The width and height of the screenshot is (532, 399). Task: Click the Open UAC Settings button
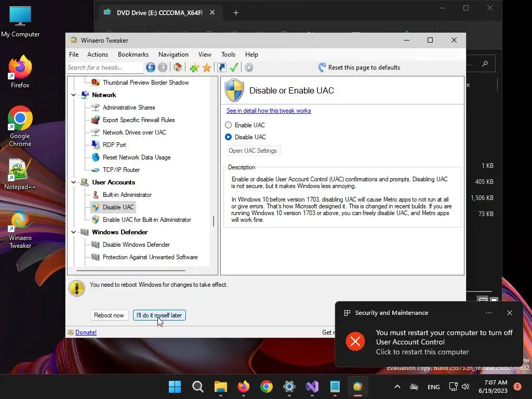[253, 151]
